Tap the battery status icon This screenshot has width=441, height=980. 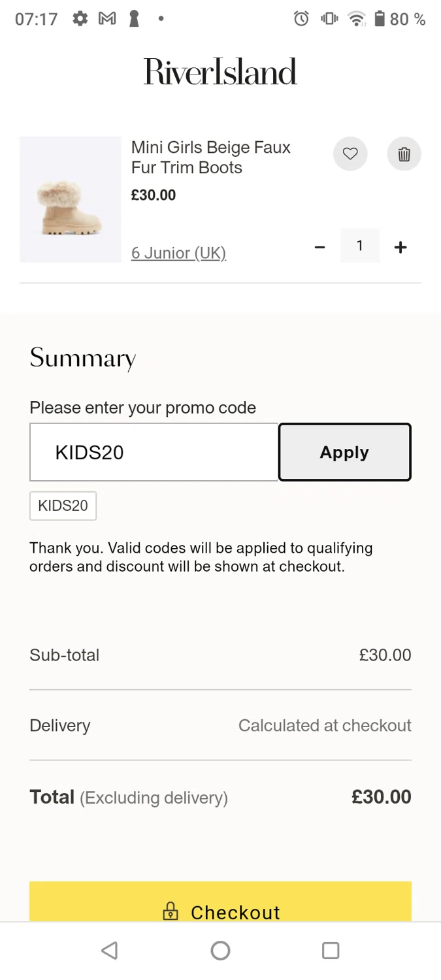pyautogui.click(x=380, y=19)
